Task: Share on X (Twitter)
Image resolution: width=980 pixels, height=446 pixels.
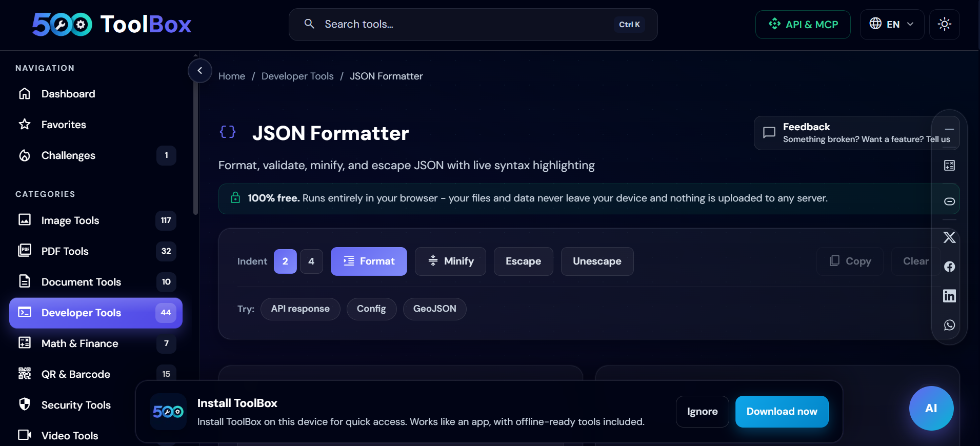Action: (949, 237)
